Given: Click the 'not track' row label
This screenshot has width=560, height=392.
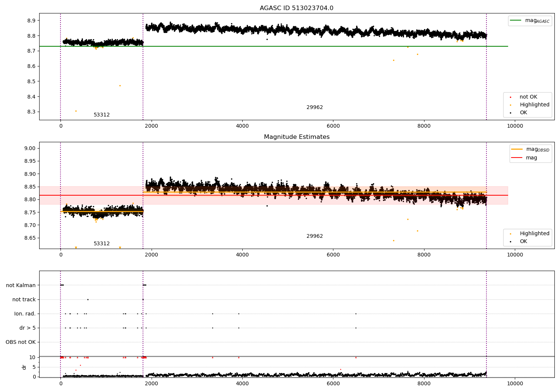Looking at the screenshot, I should (24, 300).
